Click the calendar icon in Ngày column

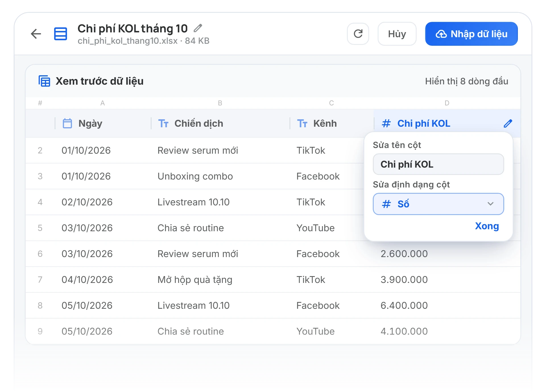[67, 123]
